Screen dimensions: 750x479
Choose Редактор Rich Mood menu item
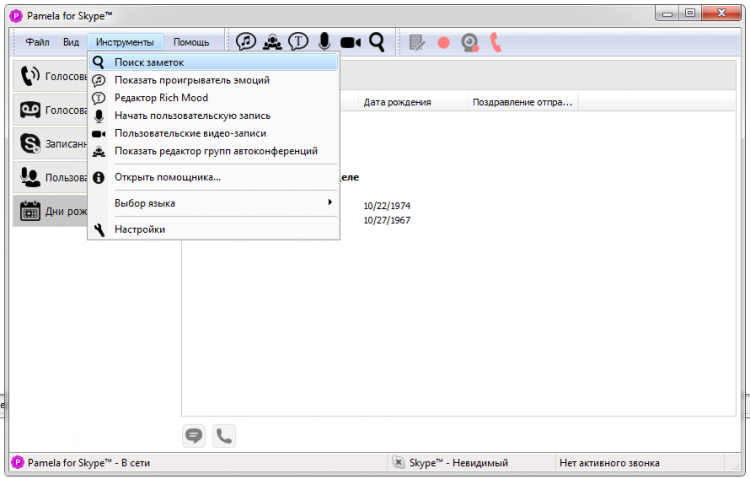click(213, 98)
